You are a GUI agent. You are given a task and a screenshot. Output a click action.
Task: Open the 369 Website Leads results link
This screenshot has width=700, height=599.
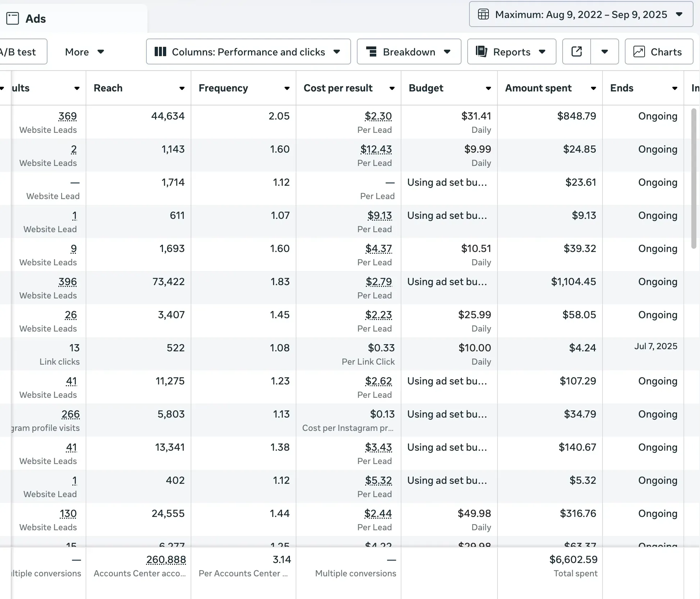click(67, 116)
